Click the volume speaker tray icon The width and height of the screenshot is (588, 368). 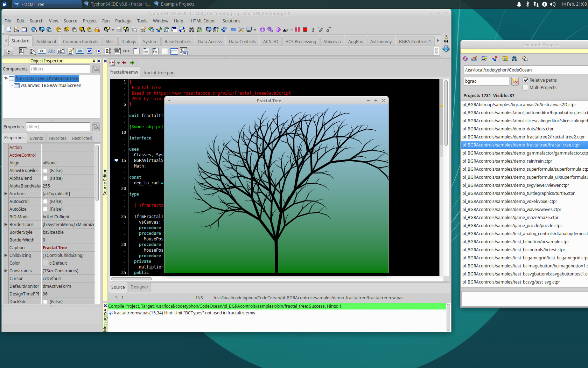pos(553,4)
